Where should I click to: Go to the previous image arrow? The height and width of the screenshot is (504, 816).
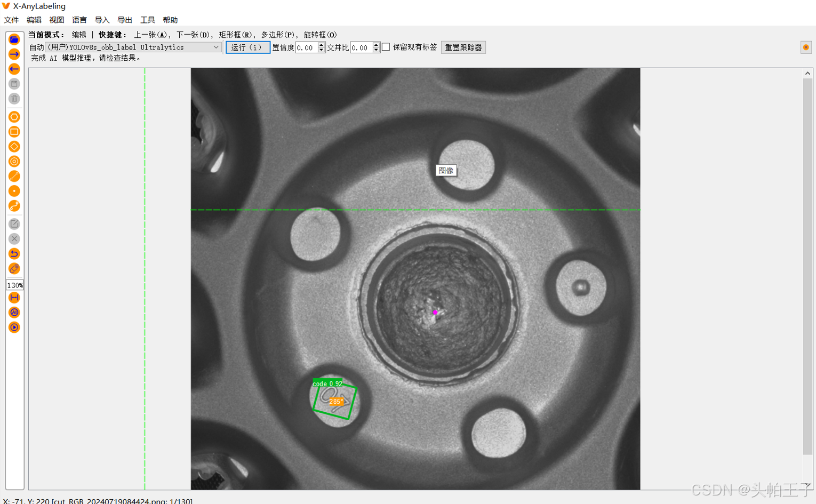(14, 69)
